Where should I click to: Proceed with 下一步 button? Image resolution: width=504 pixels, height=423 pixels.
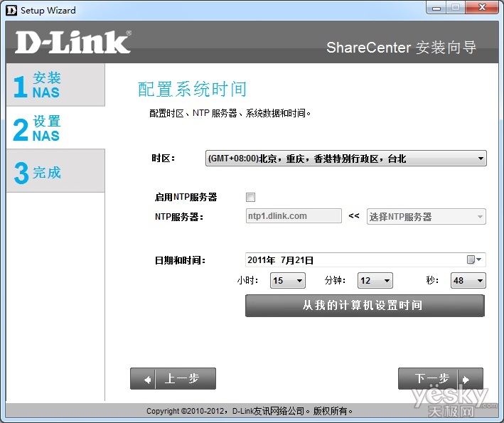[441, 379]
